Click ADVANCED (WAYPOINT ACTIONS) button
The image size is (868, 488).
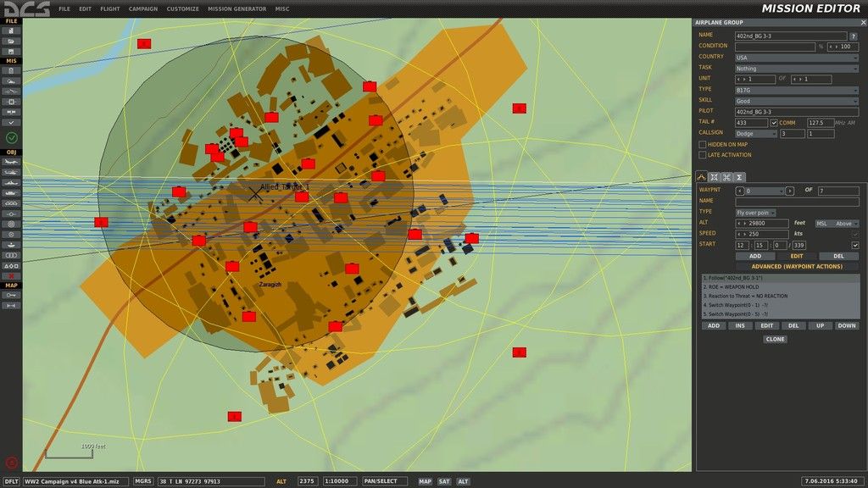coord(797,266)
